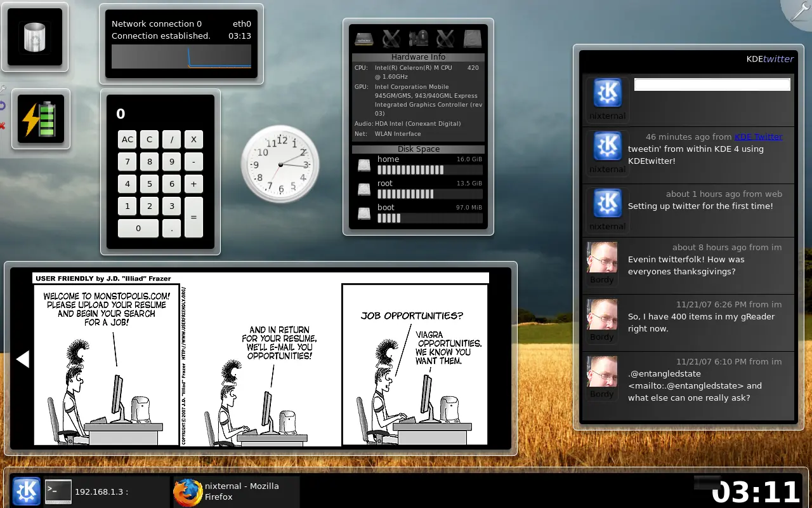
Task: Click 'USER FRIENDLY by J.D. "Illiad" Frazer' comic title
Action: (x=103, y=278)
